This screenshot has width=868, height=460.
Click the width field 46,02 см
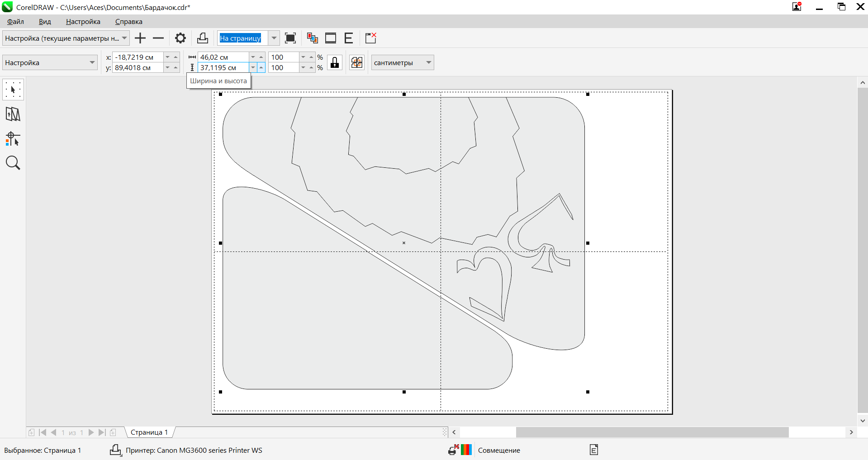point(223,57)
